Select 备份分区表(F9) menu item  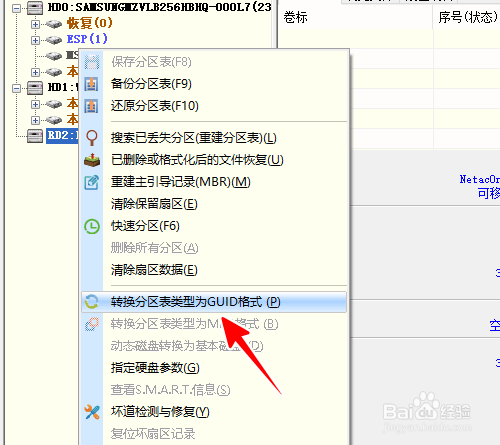[214, 84]
